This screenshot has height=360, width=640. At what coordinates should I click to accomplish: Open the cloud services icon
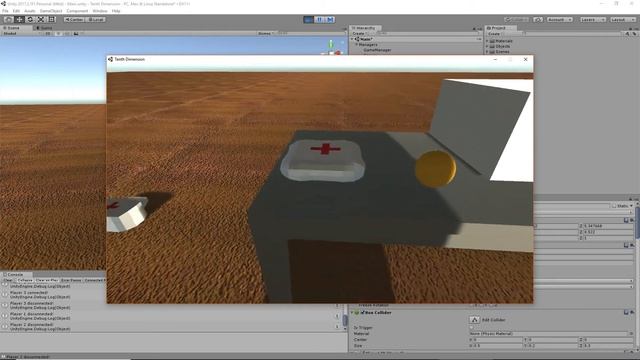(538, 19)
